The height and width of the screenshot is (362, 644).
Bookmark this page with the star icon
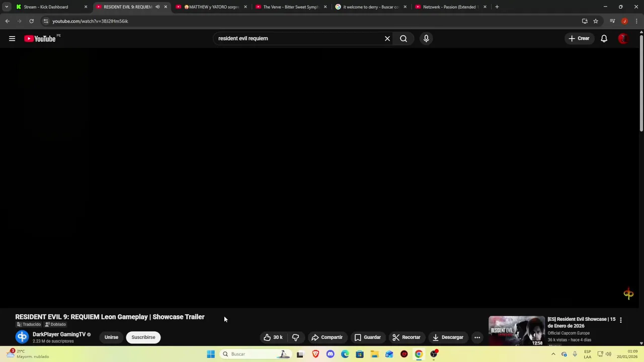(596, 21)
